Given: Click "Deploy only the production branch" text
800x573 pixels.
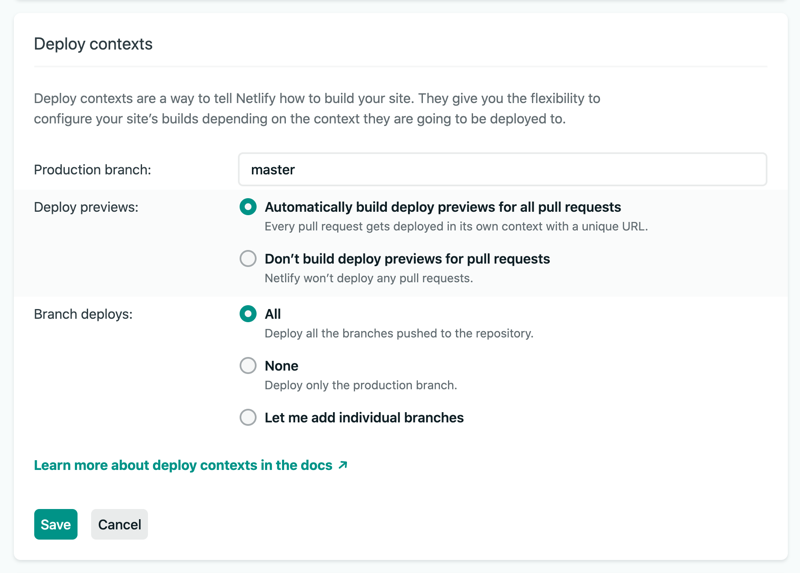Looking at the screenshot, I should 360,385.
